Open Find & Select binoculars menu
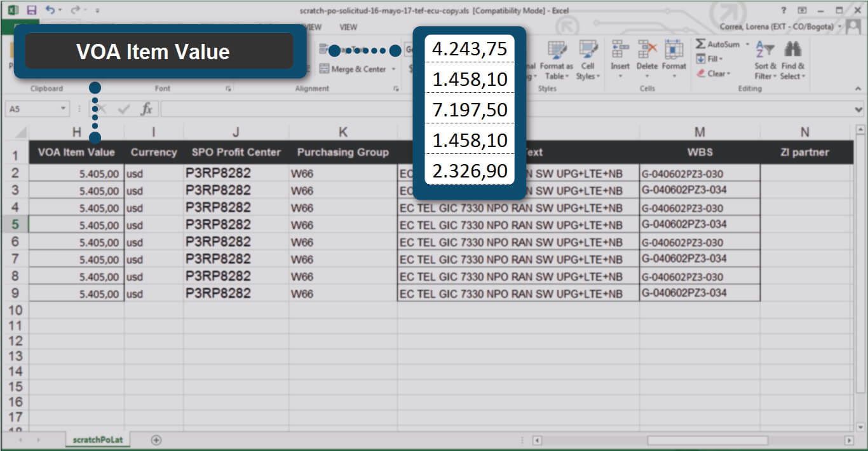 pos(792,61)
